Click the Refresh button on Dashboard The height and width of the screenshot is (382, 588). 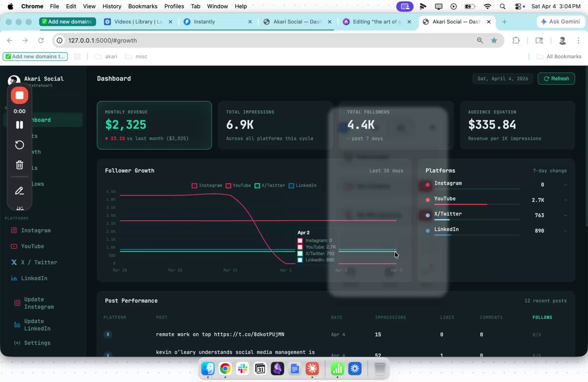coord(556,79)
